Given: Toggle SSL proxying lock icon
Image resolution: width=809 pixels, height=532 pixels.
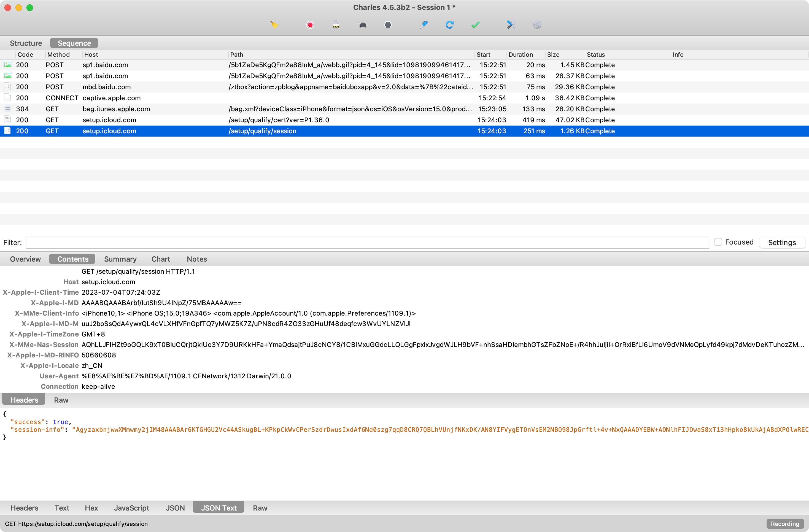Looking at the screenshot, I should click(x=336, y=25).
